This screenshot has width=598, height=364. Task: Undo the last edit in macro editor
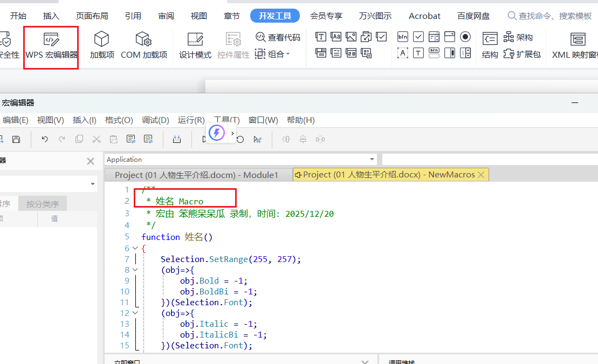click(x=45, y=139)
